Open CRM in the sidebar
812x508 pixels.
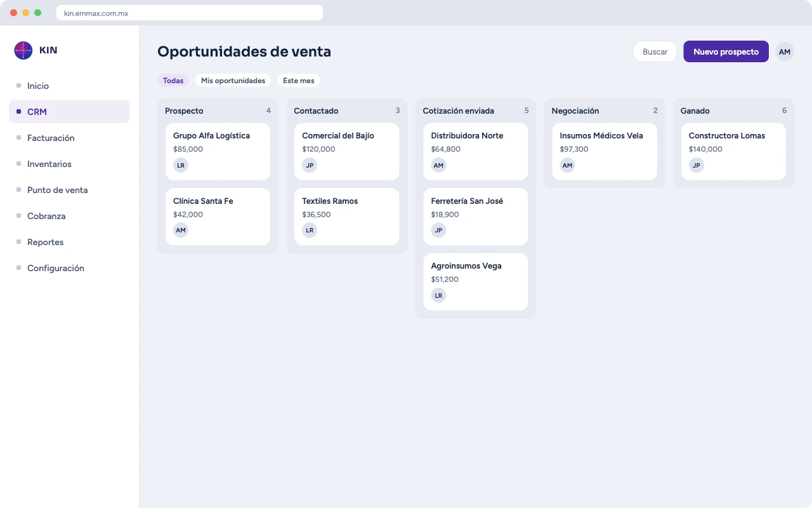pos(69,112)
